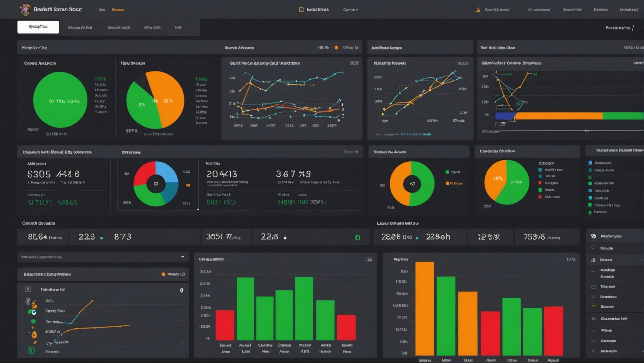Click the stat card showing 3551
Image resolution: width=644 pixels, height=363 pixels.
pos(226,237)
